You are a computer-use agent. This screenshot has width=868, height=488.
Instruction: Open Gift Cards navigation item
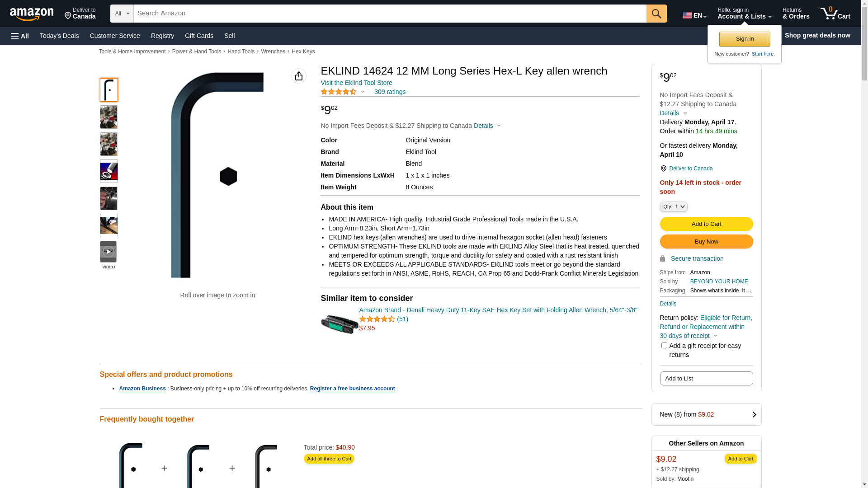tap(199, 36)
